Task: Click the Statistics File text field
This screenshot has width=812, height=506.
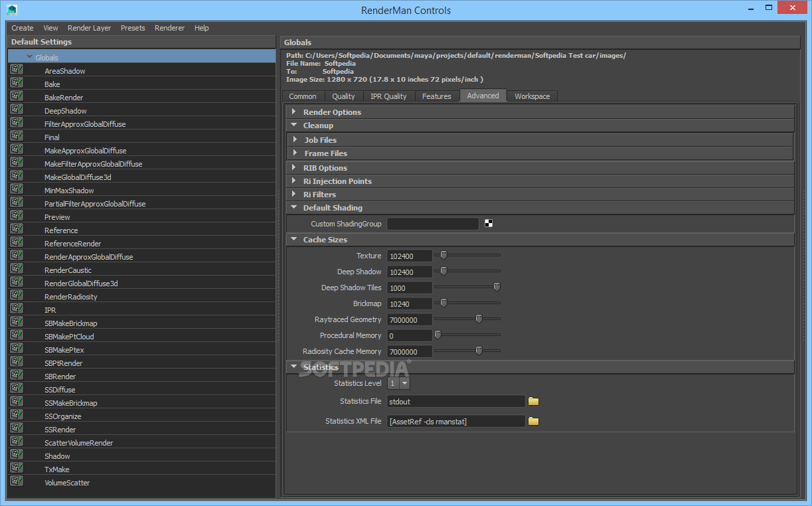Action: coord(456,401)
